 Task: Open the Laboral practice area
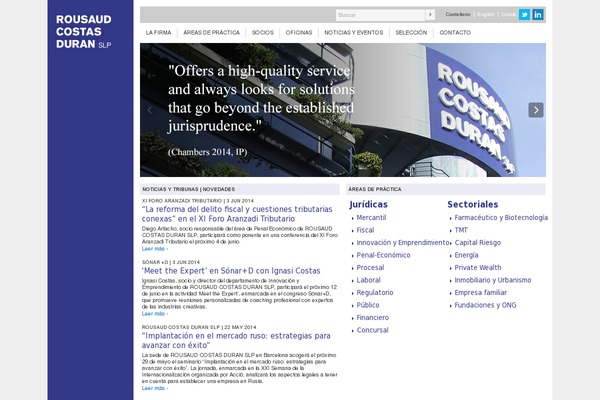(x=368, y=280)
